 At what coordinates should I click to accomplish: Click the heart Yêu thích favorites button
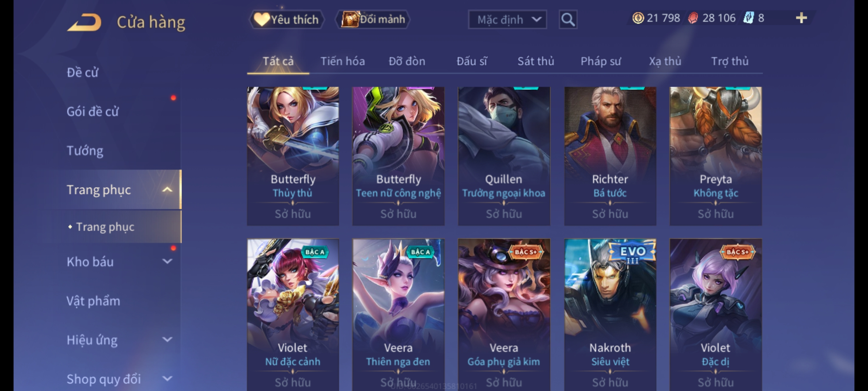click(x=286, y=19)
